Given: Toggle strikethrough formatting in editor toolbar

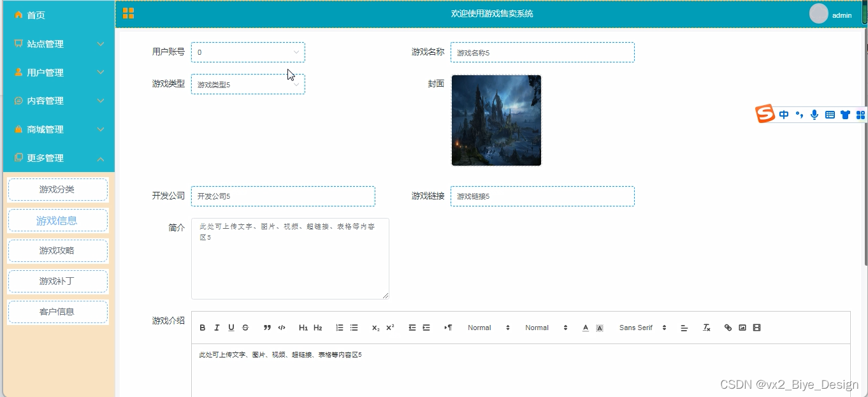Looking at the screenshot, I should pos(245,328).
